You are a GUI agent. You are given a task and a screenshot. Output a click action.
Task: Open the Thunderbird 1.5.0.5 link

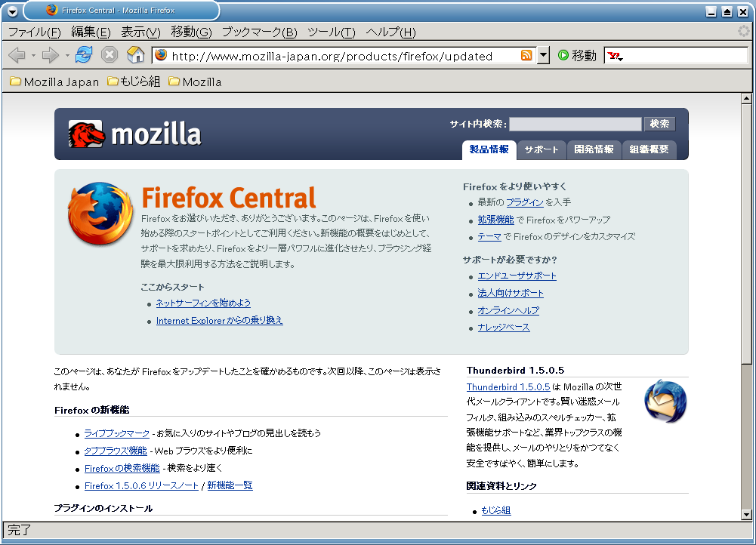[x=508, y=387]
